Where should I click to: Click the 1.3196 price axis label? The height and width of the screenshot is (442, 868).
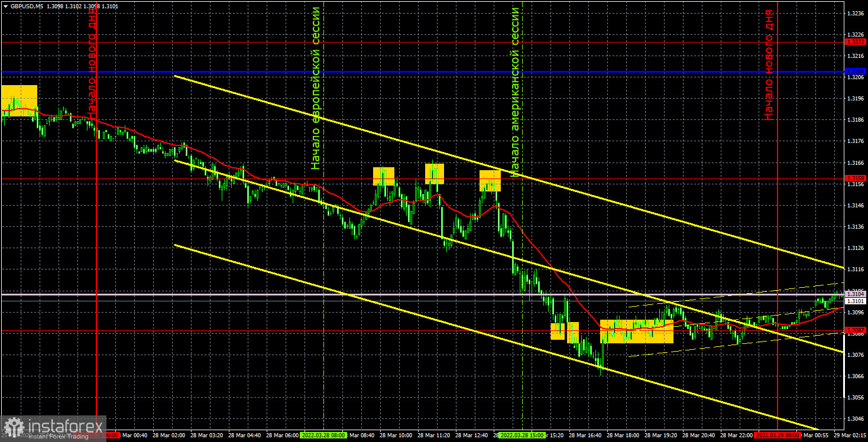click(855, 99)
